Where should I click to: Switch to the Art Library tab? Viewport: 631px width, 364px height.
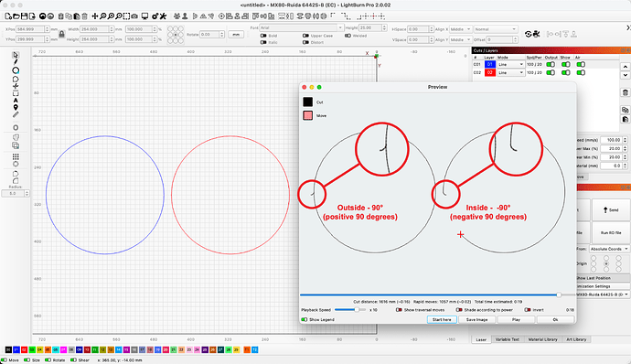(576, 339)
